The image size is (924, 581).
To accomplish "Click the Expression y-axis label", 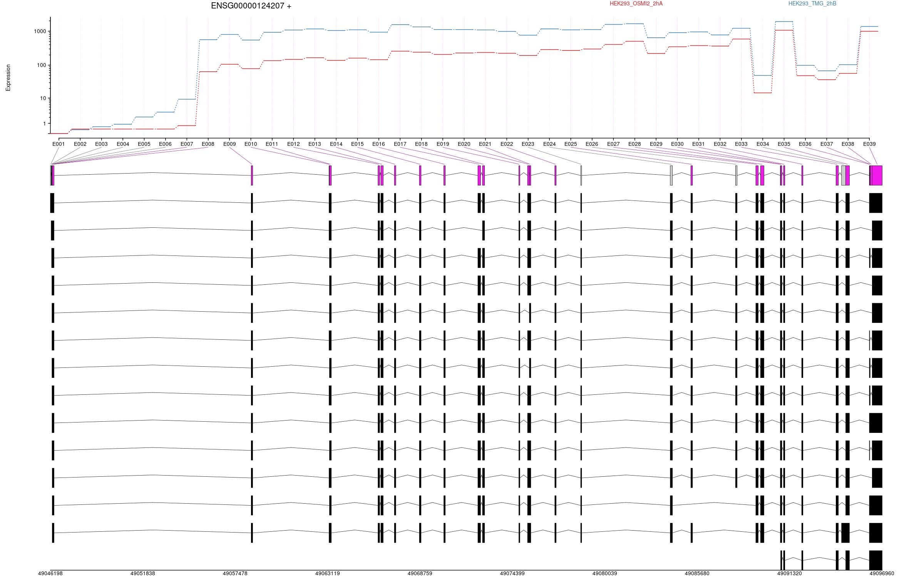I will click(x=8, y=78).
